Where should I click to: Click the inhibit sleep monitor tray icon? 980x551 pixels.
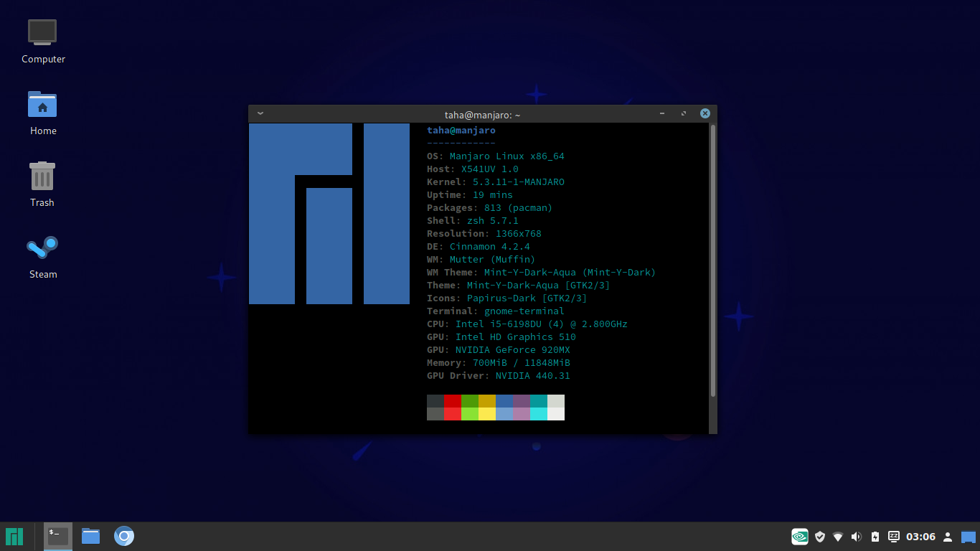click(x=894, y=536)
